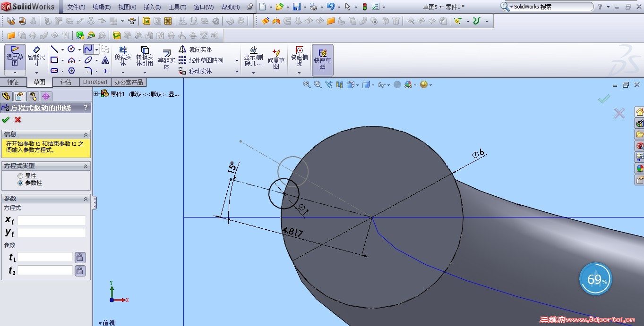Select the Circle sketch tool
644x326 pixels.
[x=71, y=49]
